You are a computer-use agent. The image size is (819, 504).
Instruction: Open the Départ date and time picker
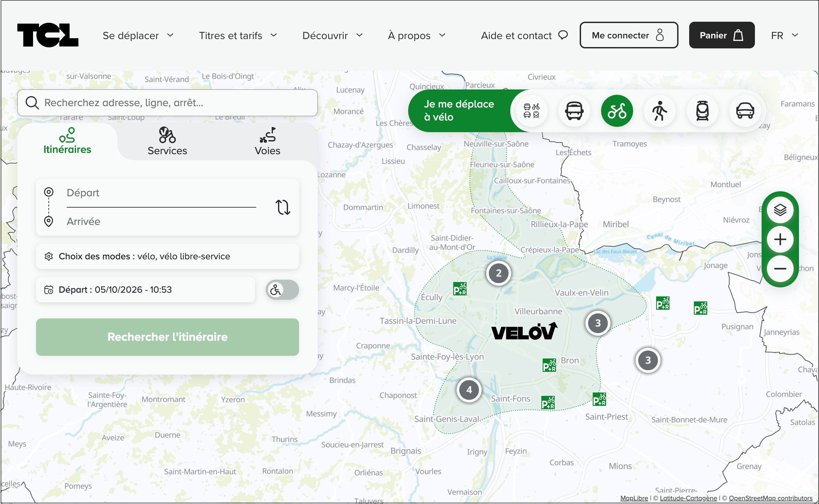point(146,290)
